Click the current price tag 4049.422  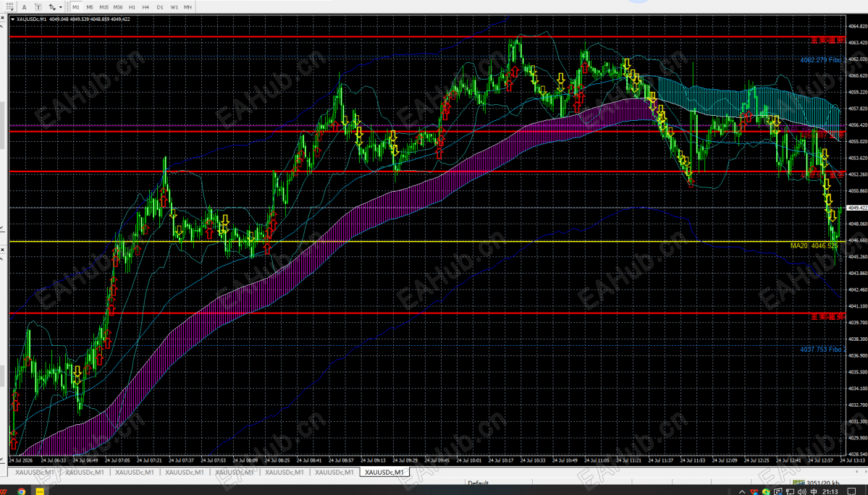(x=857, y=208)
